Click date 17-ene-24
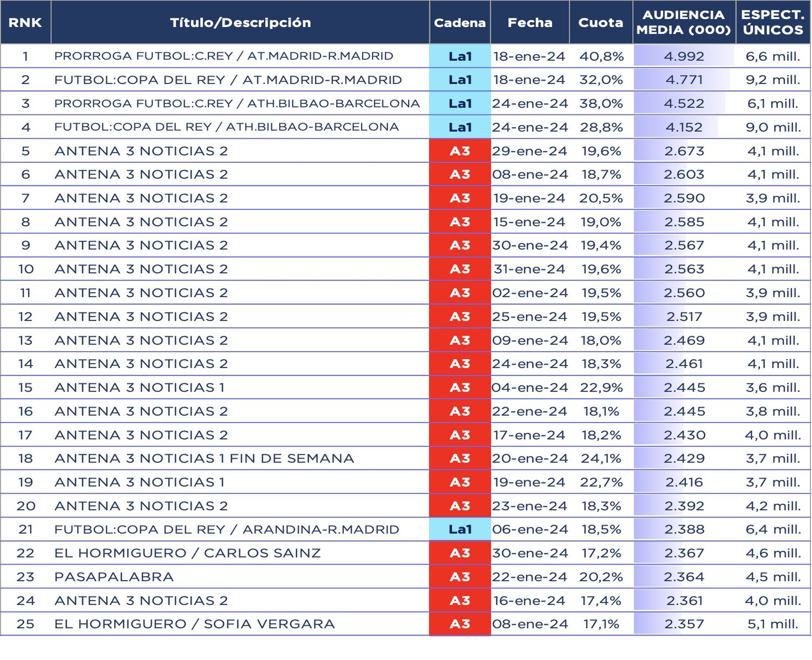Screen dimensions: 812x660 point(529,435)
